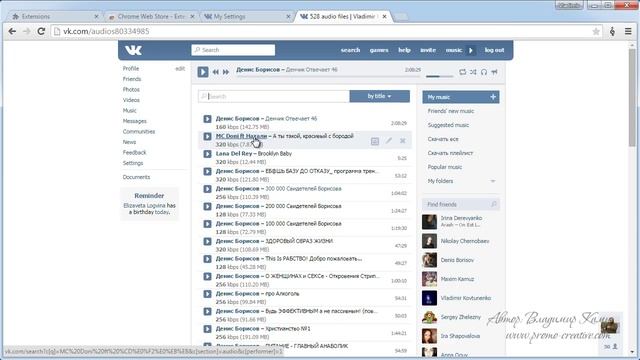Click header 'music' link
Screen dimensions: 640x360
click(x=453, y=50)
